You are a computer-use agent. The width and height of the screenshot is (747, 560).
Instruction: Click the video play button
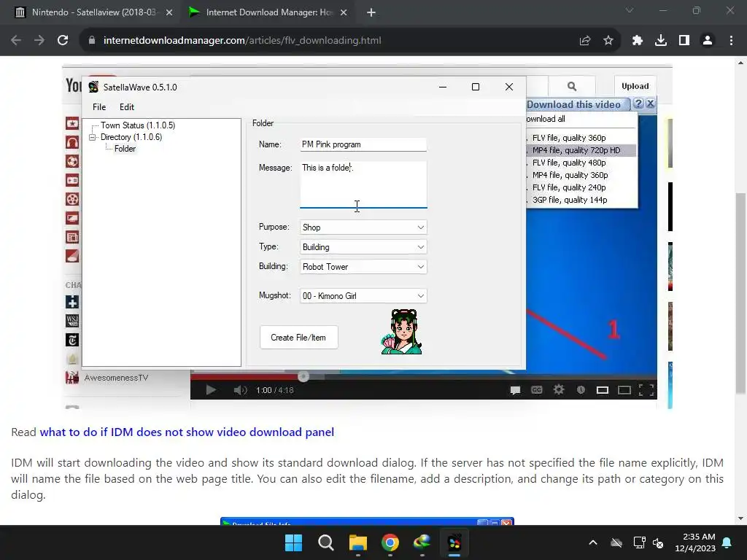pos(211,390)
